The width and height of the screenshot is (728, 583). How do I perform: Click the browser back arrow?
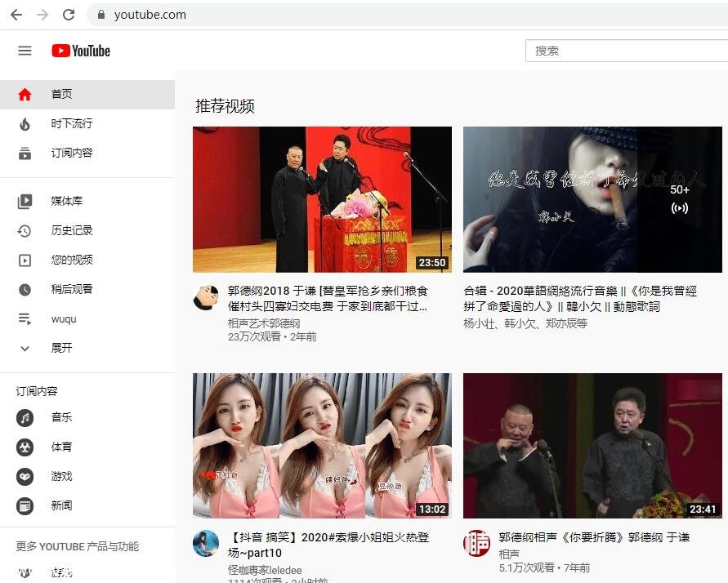coord(16,15)
